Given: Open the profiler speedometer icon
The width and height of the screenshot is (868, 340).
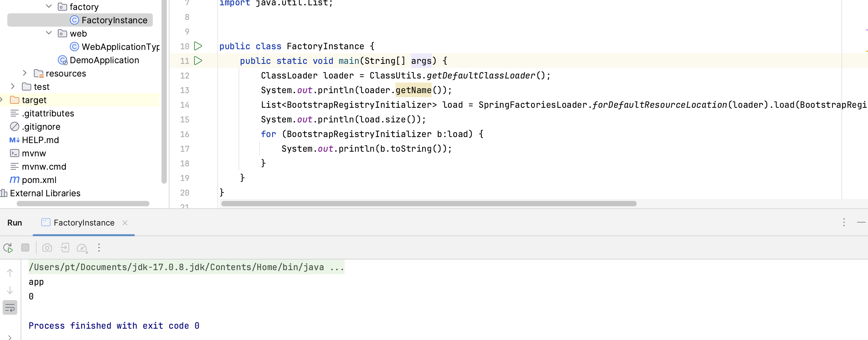Looking at the screenshot, I should [82, 248].
